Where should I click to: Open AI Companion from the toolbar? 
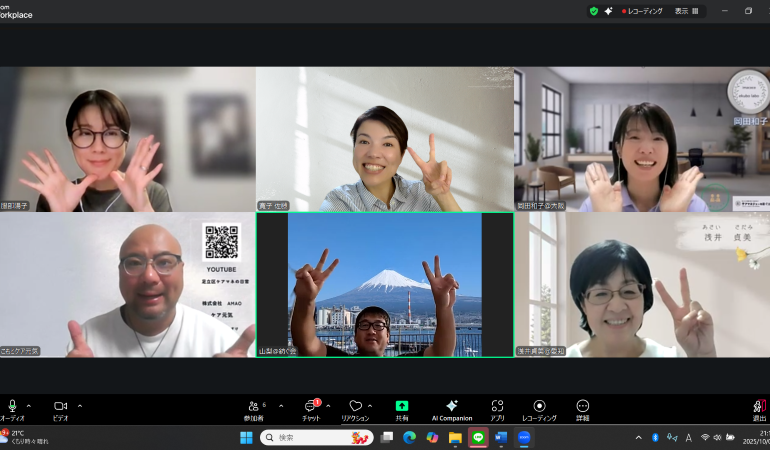(451, 406)
